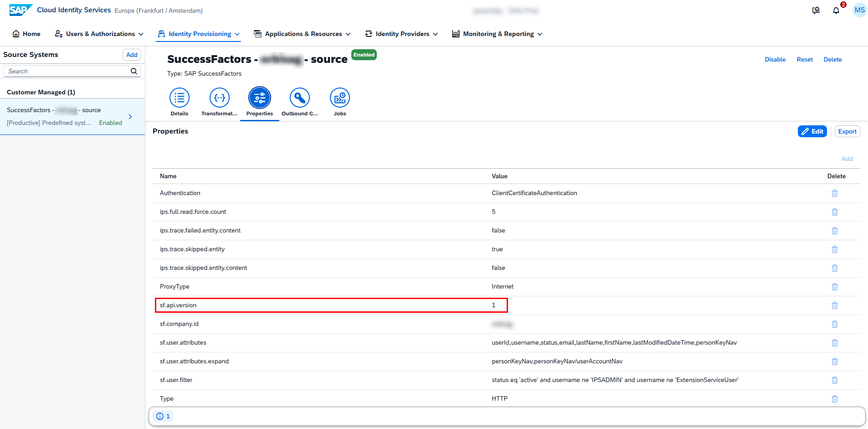The height and width of the screenshot is (429, 868).
Task: Expand Identity Providers menu
Action: coord(401,34)
